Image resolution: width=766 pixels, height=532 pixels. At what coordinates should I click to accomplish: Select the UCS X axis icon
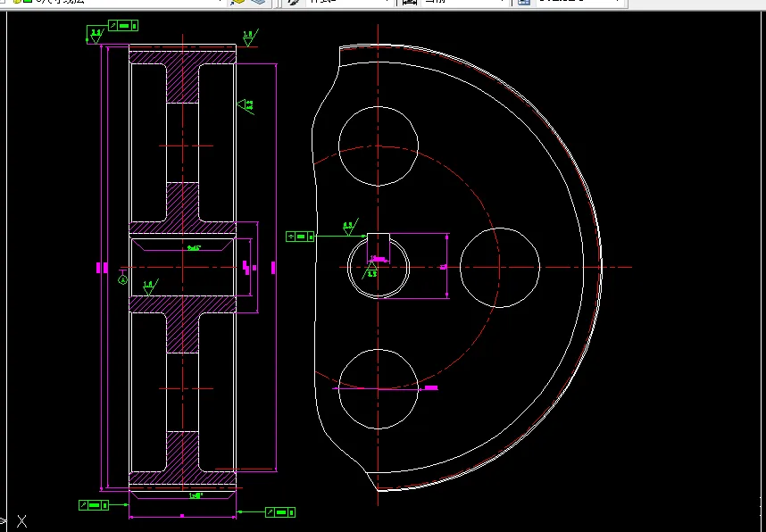tap(21, 521)
